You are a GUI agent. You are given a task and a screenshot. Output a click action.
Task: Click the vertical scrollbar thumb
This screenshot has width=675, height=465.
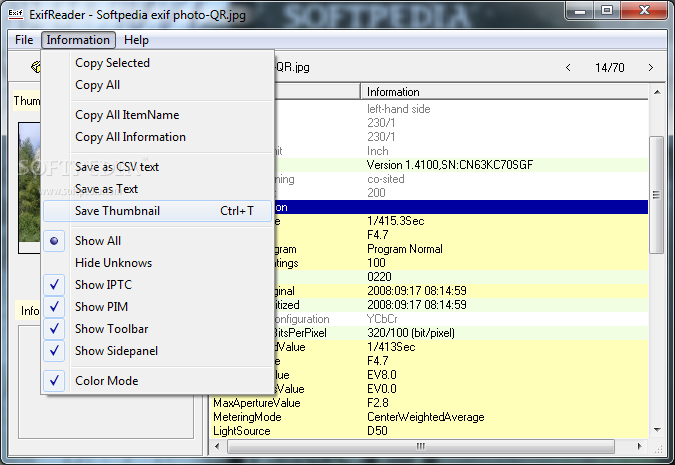[656, 195]
